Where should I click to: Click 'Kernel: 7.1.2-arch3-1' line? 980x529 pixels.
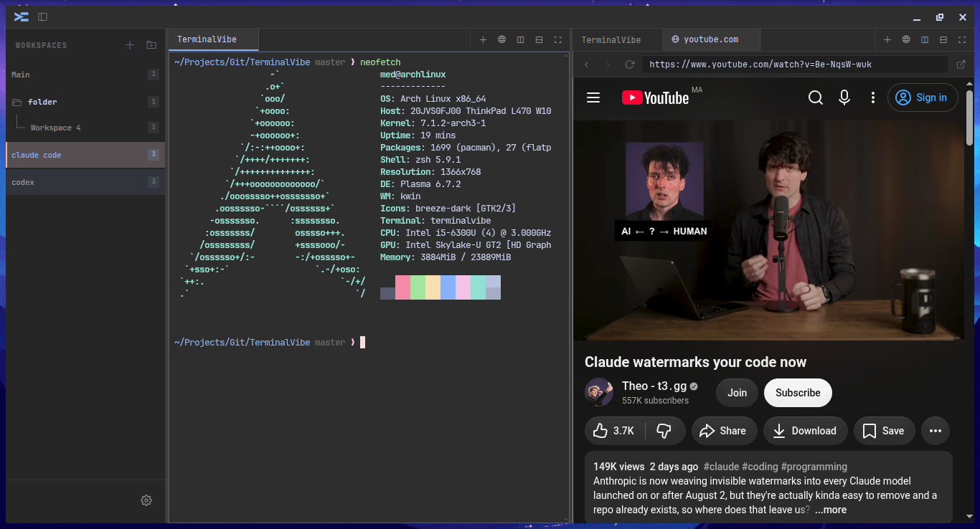point(433,123)
